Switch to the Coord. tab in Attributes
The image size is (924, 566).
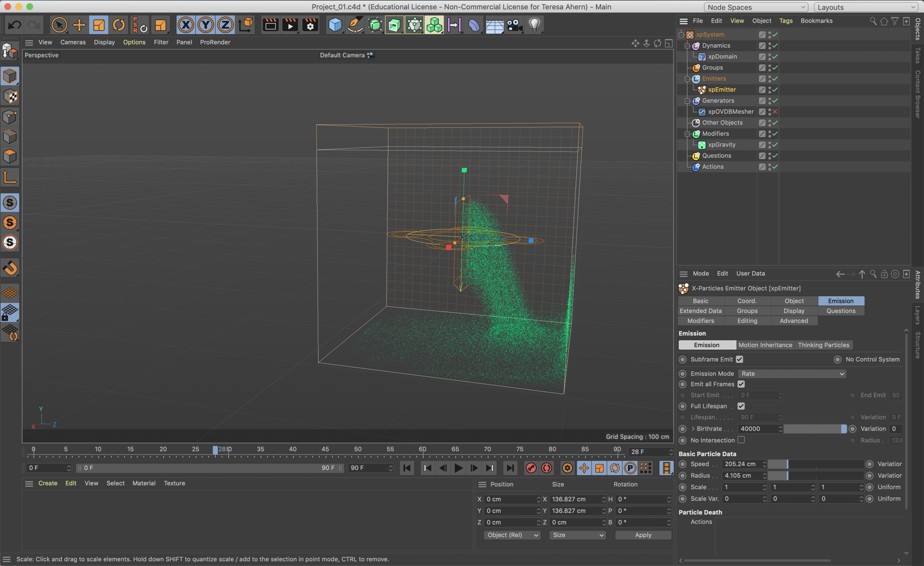click(x=747, y=301)
